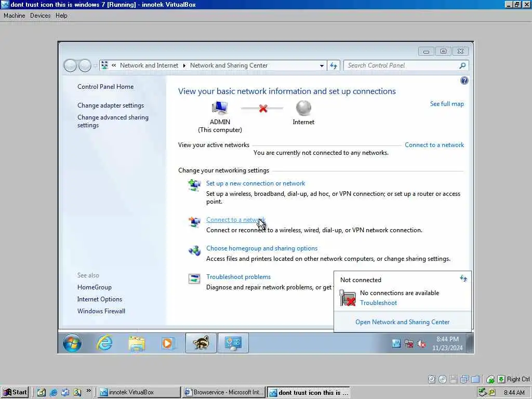Open the Machine menu
This screenshot has width=532, height=399.
[14, 16]
